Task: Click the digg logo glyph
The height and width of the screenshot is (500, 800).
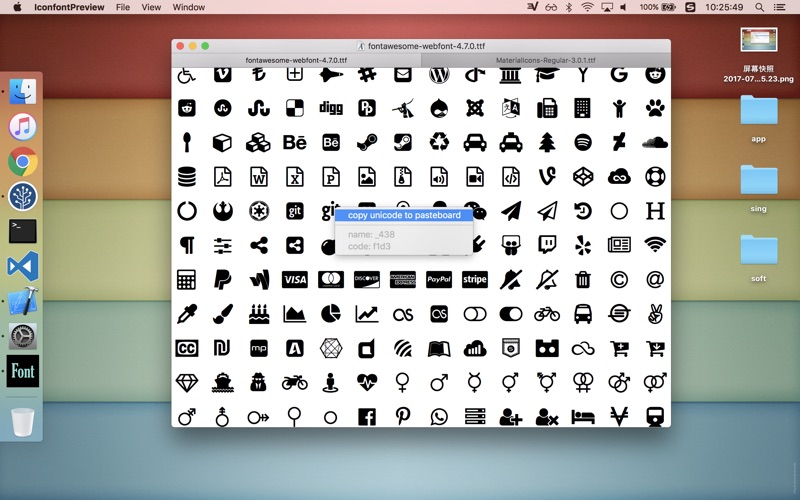Action: point(331,108)
